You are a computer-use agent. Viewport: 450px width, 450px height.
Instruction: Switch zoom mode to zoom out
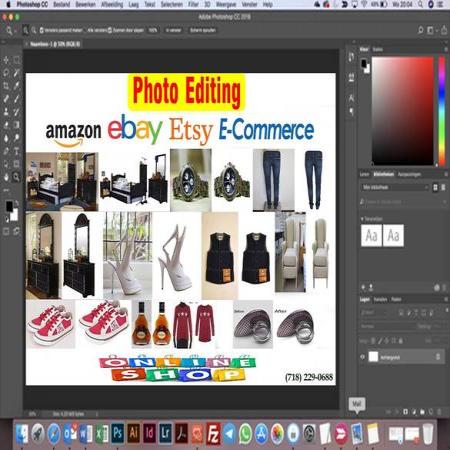coord(34,30)
